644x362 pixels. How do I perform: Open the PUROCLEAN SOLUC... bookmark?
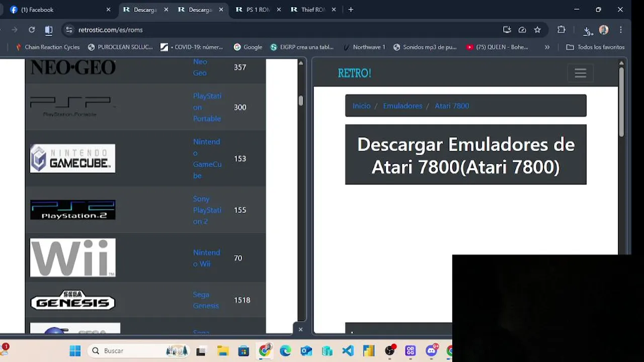pyautogui.click(x=120, y=47)
